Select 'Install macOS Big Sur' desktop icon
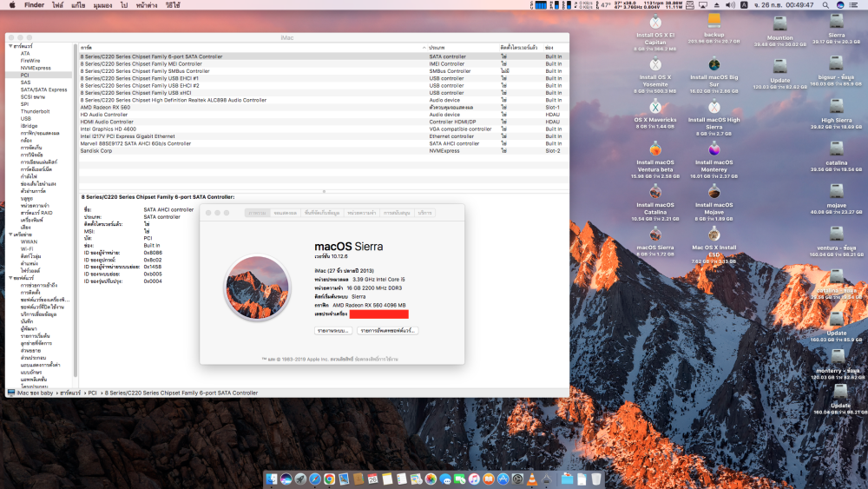Image resolution: width=868 pixels, height=489 pixels. tap(714, 76)
